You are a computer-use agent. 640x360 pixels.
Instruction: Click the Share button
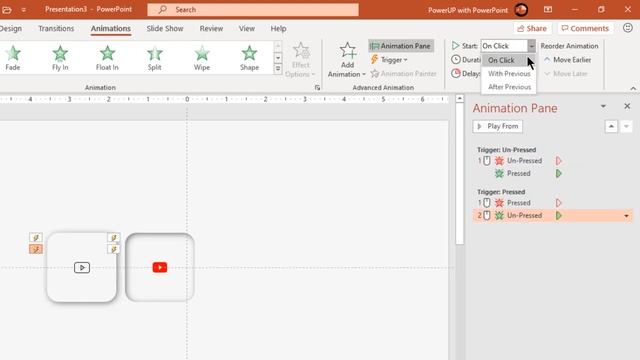[532, 28]
